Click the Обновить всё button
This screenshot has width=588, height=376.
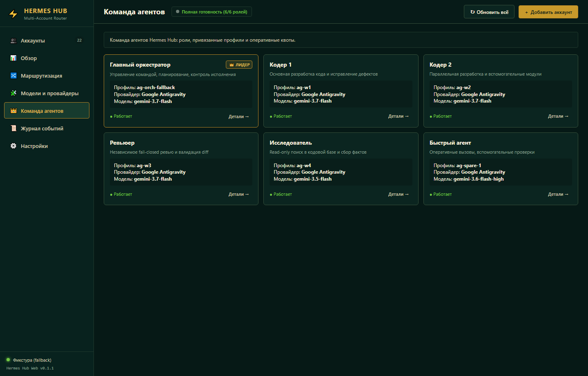click(489, 12)
